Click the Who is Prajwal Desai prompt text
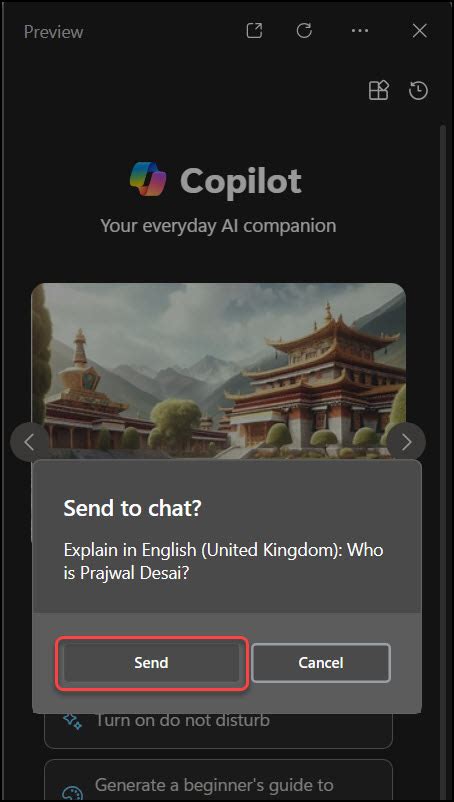Viewport: 454px width, 802px height. [223, 562]
